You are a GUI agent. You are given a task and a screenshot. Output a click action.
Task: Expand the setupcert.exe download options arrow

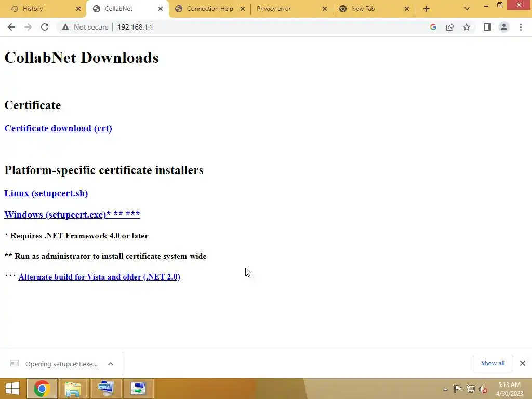[111, 364]
